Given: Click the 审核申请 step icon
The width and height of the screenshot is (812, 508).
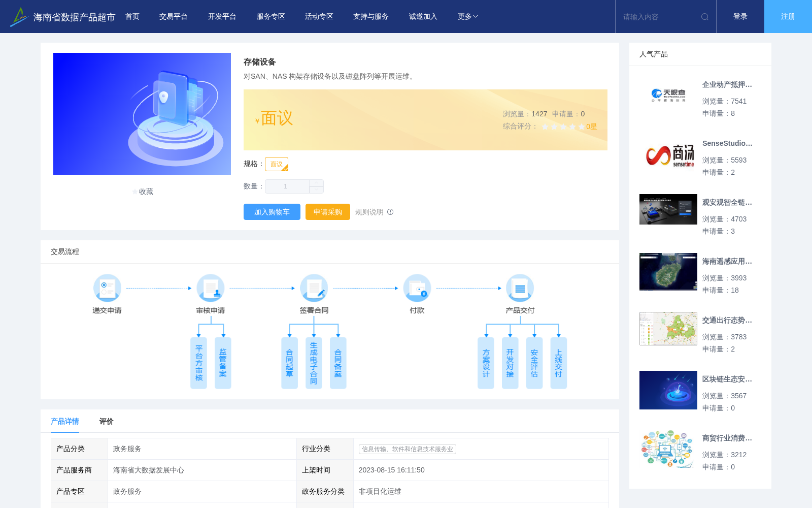Looking at the screenshot, I should click(211, 288).
